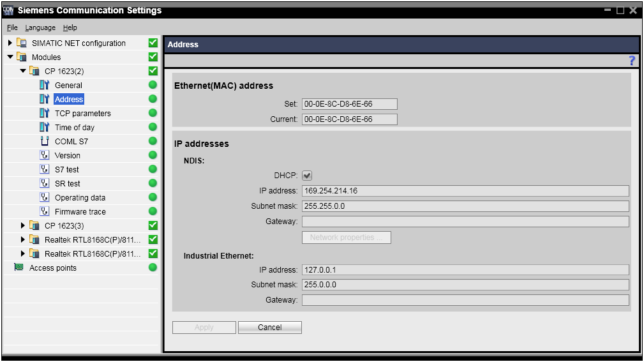Select the Operating data tree item

pos(80,198)
